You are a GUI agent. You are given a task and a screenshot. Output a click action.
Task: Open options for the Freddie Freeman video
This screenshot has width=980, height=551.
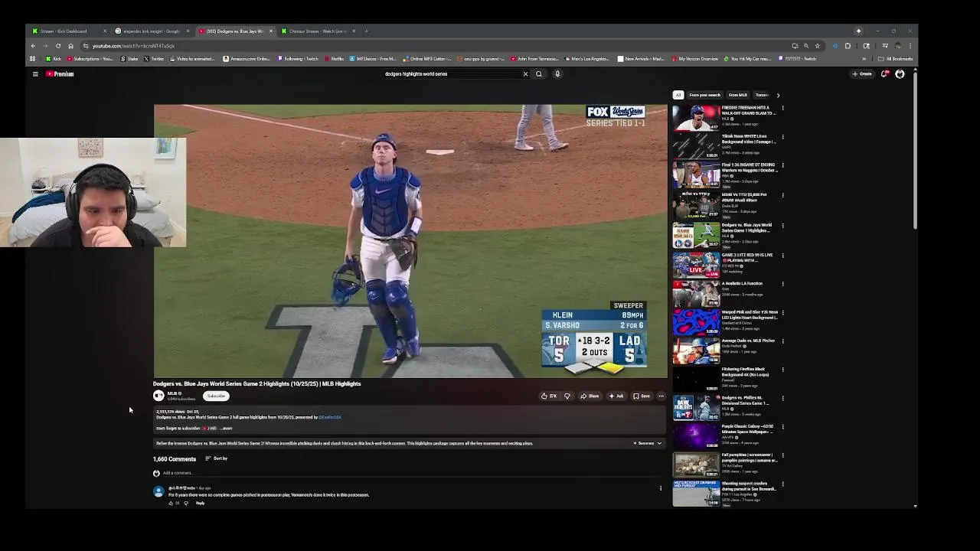[782, 109]
